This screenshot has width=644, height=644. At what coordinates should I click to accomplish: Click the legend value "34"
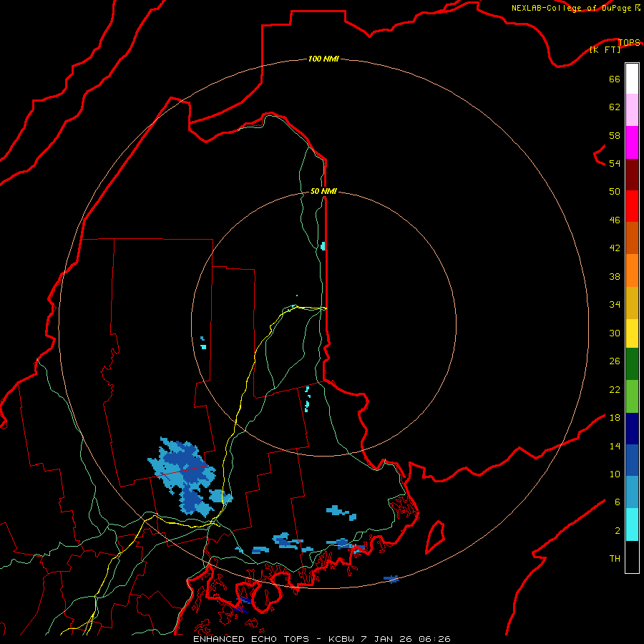pyautogui.click(x=615, y=304)
